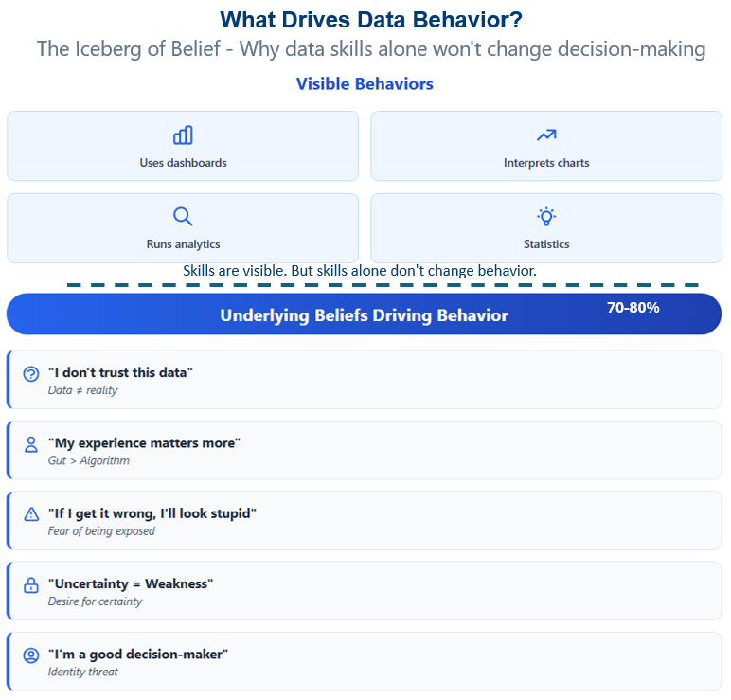Viewport: 731px width, 700px height.
Task: Open the "I don't trust this data" row
Action: click(x=365, y=380)
